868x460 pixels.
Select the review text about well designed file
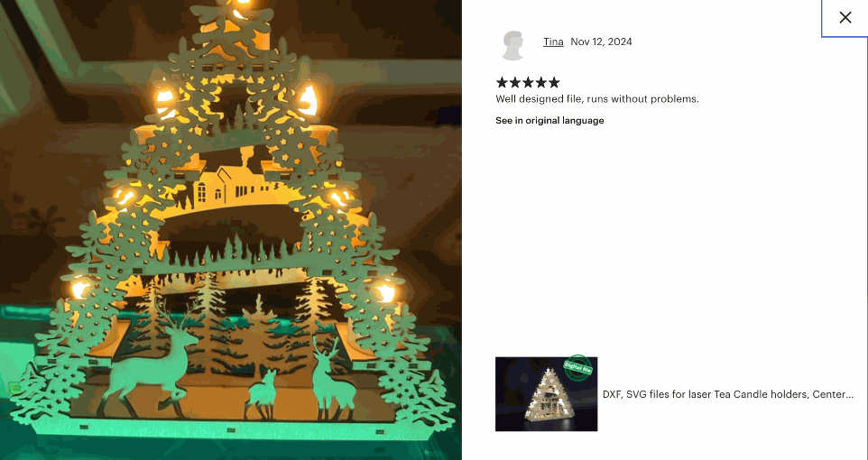(597, 99)
